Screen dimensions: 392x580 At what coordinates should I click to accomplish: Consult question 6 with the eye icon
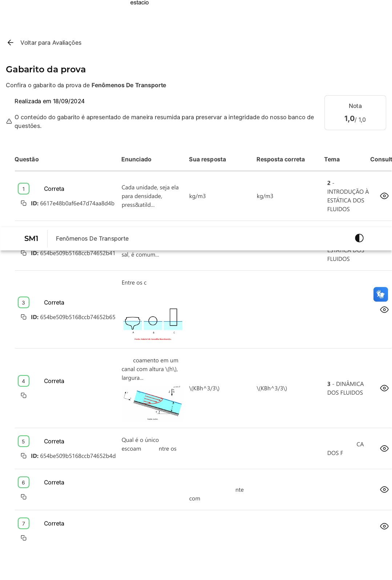tap(384, 490)
